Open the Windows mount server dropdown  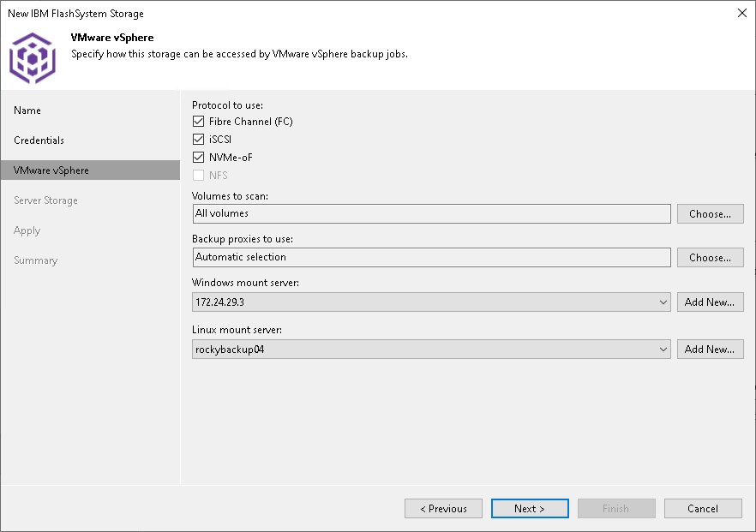pos(431,302)
